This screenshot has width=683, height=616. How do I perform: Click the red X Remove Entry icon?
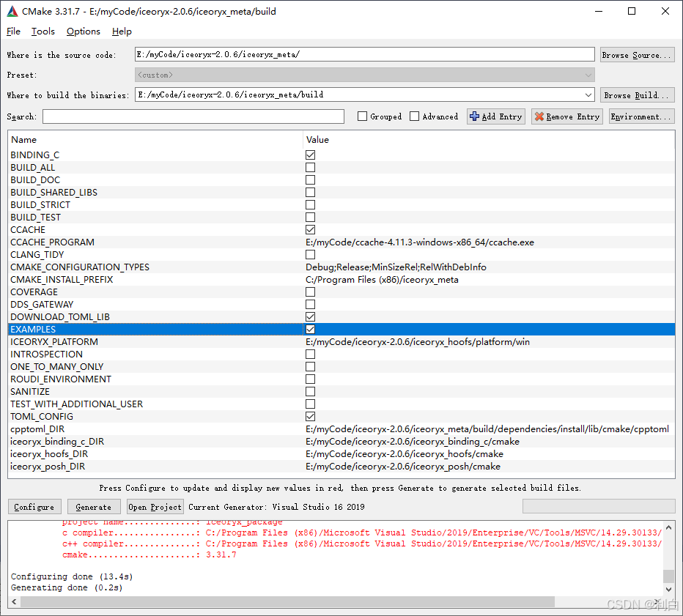click(539, 116)
